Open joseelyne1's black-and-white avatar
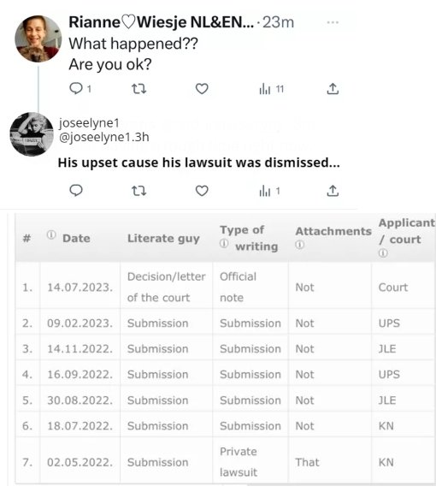The width and height of the screenshot is (436, 504). pyautogui.click(x=32, y=134)
